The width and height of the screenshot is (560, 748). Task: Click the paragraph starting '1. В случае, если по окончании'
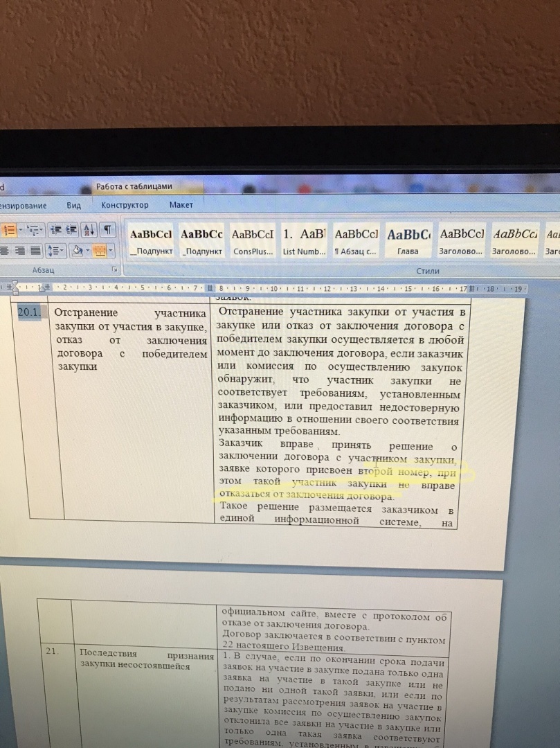(x=333, y=701)
